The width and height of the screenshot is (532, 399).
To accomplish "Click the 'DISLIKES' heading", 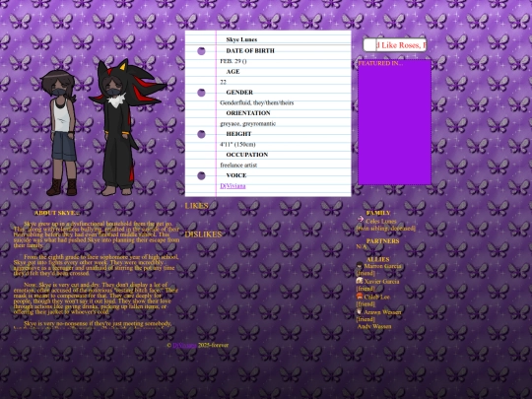I will (203, 234).
